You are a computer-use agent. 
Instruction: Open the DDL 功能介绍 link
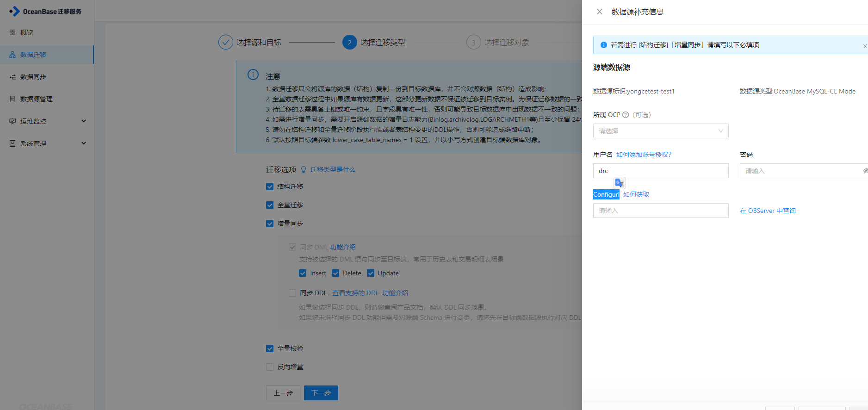(395, 293)
